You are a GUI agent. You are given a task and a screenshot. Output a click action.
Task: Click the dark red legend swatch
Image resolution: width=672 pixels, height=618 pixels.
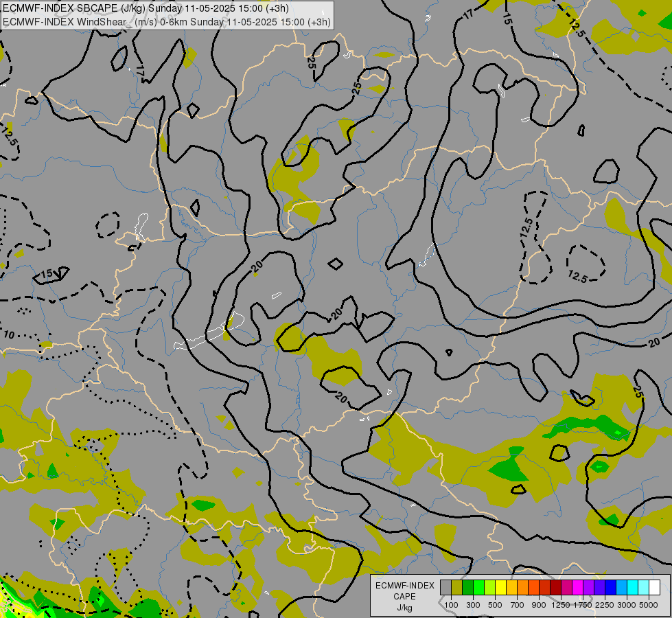pyautogui.click(x=555, y=587)
